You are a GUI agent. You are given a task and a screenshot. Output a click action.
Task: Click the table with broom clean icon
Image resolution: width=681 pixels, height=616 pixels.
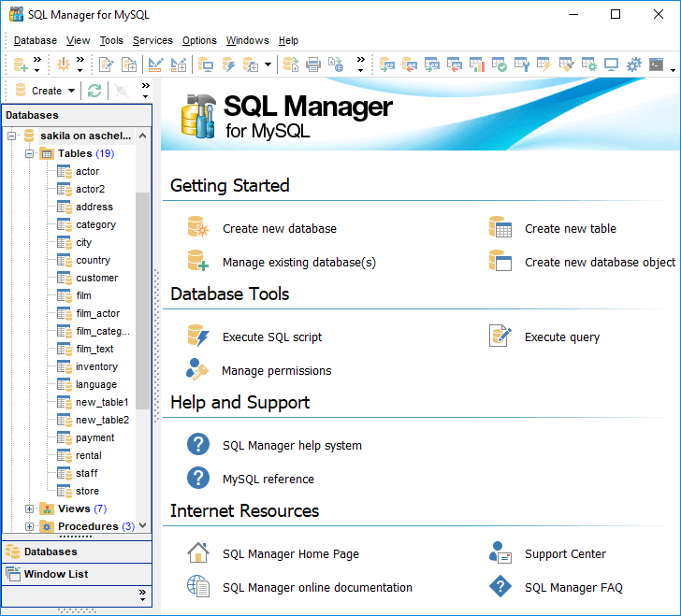coord(566,64)
